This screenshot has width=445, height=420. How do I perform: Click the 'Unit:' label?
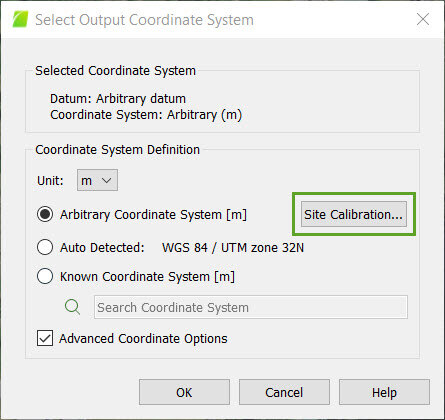click(50, 181)
